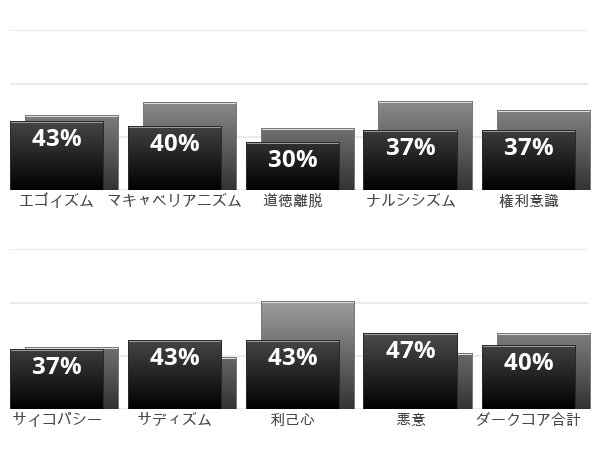
Task: Select the サイコパシー 37% black bar
Action: click(57, 379)
